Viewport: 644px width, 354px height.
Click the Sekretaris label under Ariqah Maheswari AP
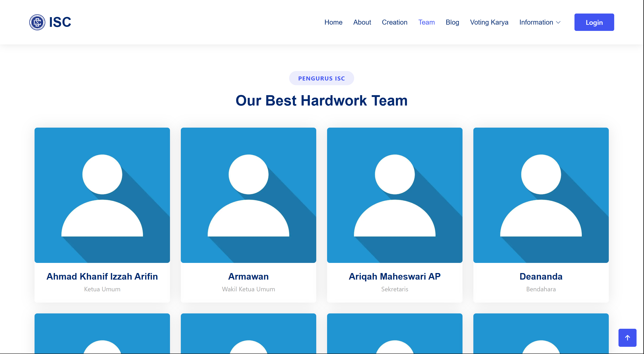[395, 289]
